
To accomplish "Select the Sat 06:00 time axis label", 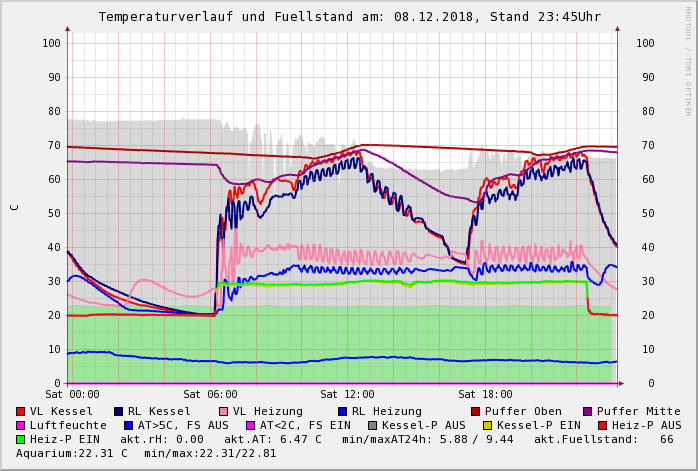I will click(210, 395).
